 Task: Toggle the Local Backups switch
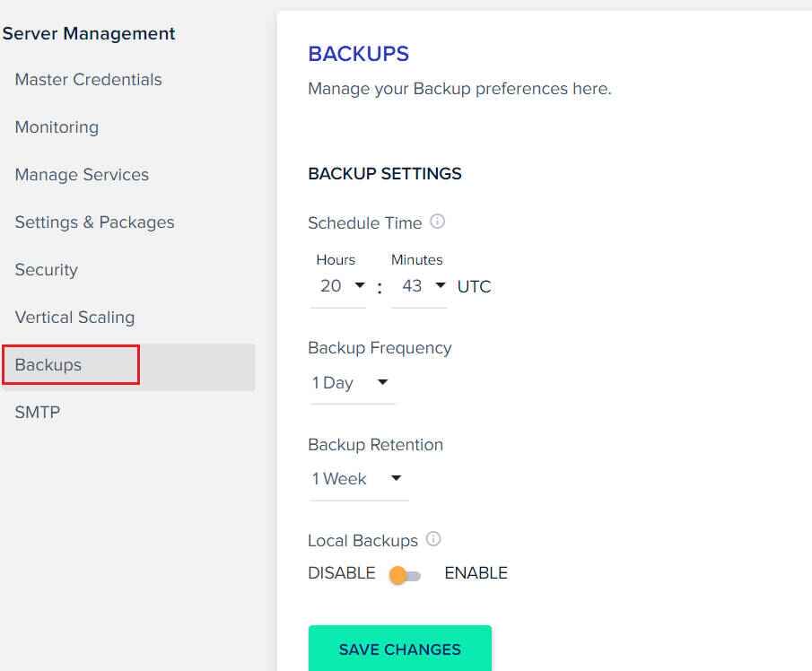click(x=405, y=575)
